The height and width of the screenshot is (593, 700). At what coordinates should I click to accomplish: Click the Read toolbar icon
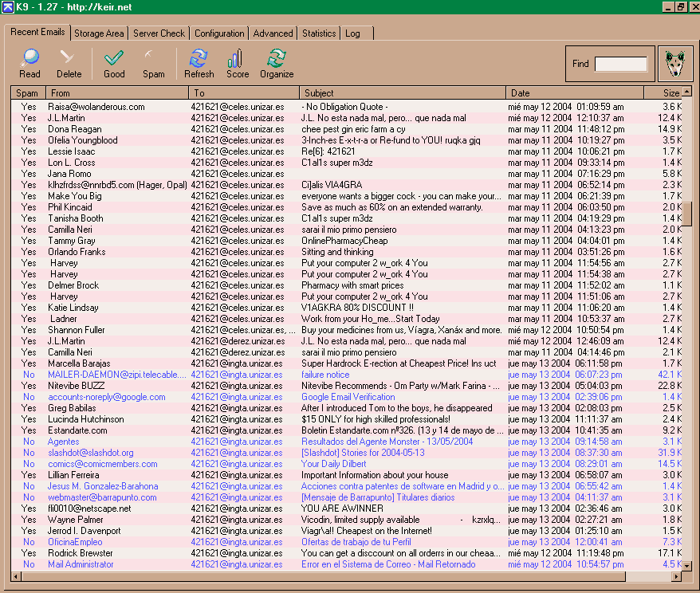pyautogui.click(x=29, y=64)
